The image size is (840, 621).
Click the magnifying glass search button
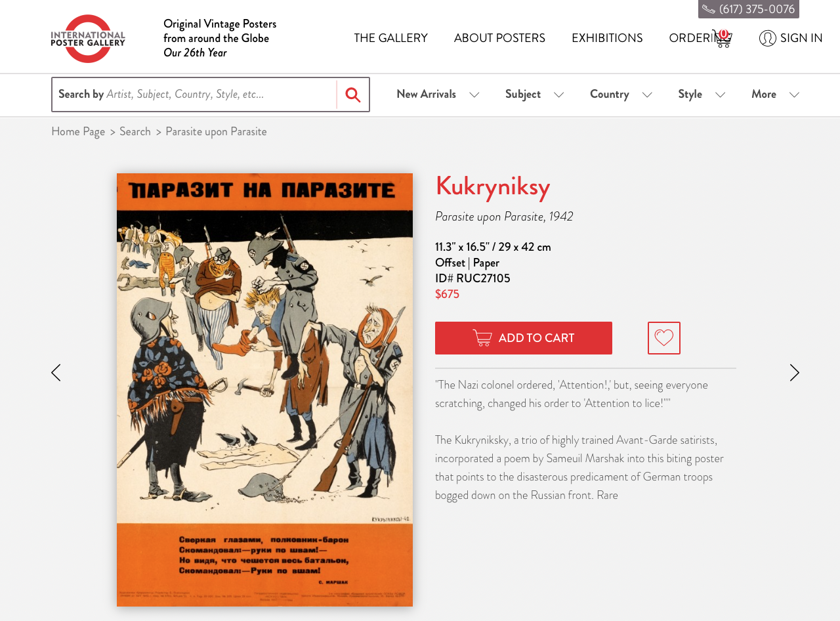(x=353, y=95)
